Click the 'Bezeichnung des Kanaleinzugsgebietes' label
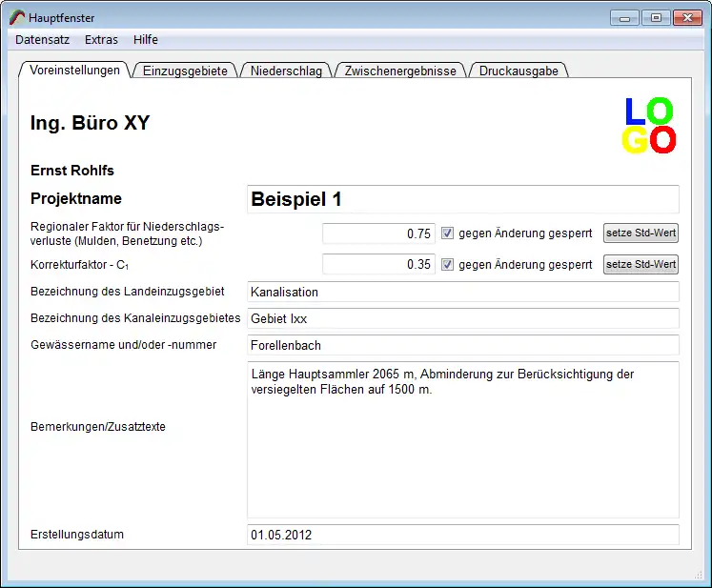Image resolution: width=712 pixels, height=588 pixels. point(135,318)
